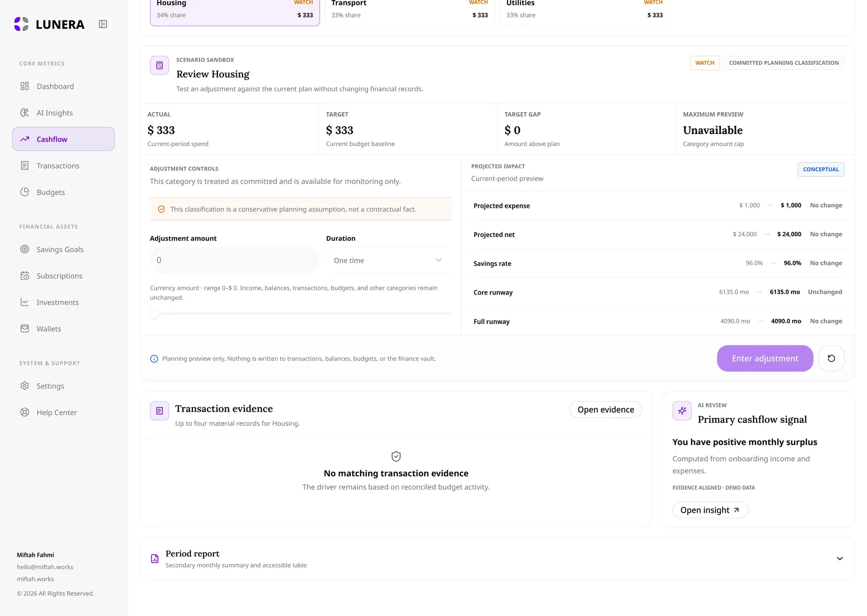Collapse the sidebar panel icon
This screenshot has width=867, height=616.
[x=103, y=24]
